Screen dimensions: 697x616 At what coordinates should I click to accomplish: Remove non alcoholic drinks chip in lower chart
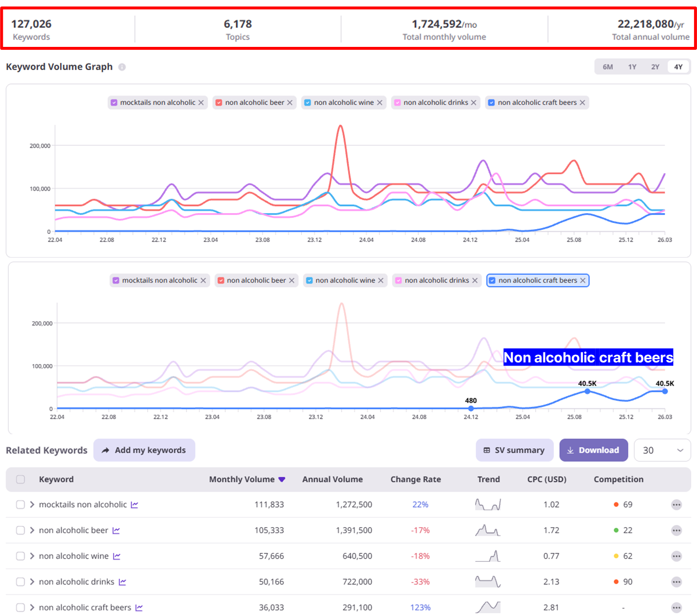pyautogui.click(x=475, y=280)
